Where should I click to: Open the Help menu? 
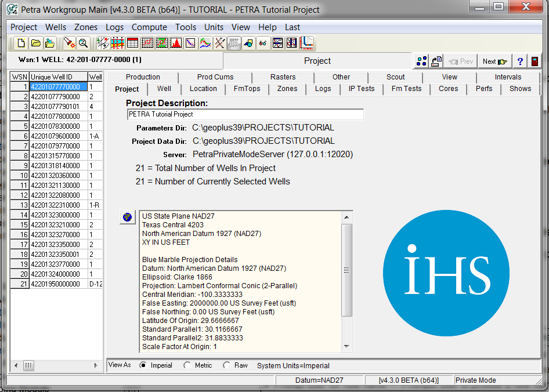(268, 27)
